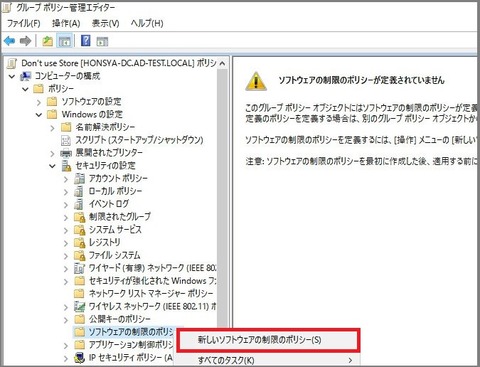Select セキュリティが強化された Windows item

pyautogui.click(x=152, y=281)
